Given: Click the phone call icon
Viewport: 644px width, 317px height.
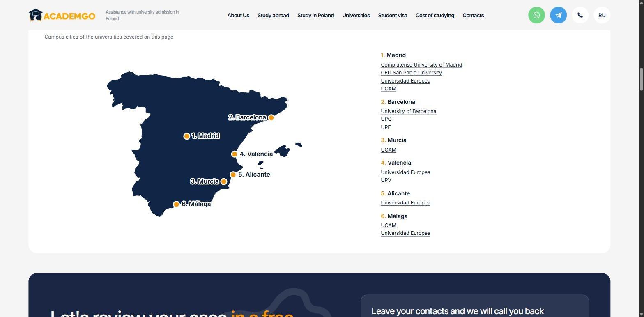Looking at the screenshot, I should click(580, 15).
